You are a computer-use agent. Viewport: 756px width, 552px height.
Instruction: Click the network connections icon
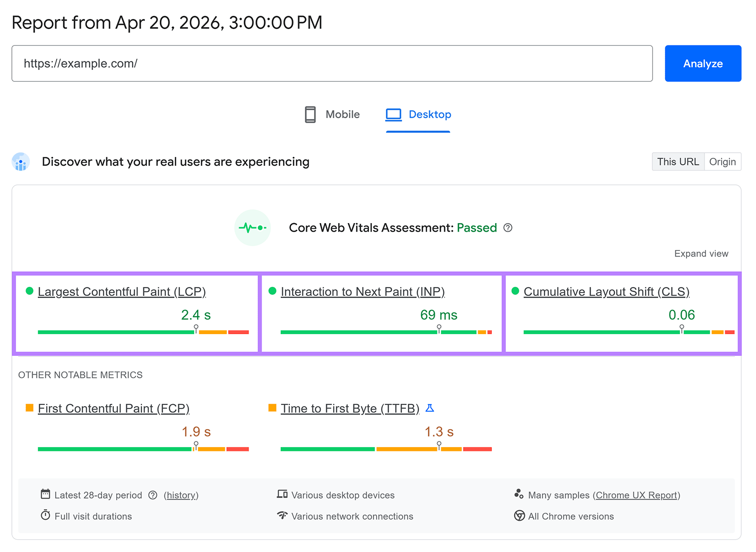pyautogui.click(x=282, y=516)
